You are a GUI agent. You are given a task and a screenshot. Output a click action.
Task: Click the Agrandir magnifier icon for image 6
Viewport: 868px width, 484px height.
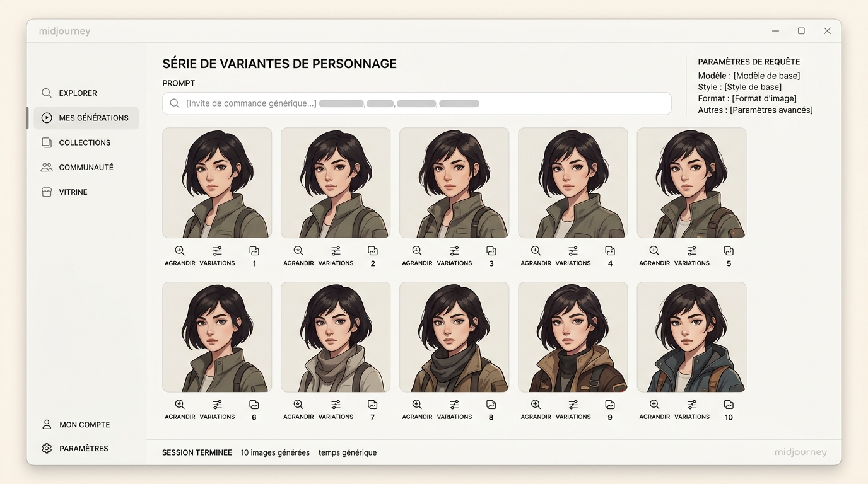coord(180,405)
